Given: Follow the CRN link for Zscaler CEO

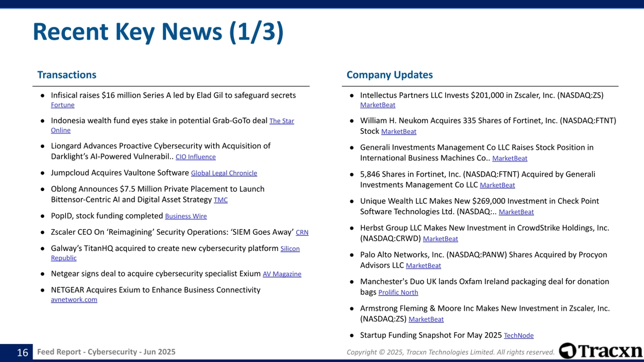Looking at the screenshot, I should pyautogui.click(x=302, y=233).
